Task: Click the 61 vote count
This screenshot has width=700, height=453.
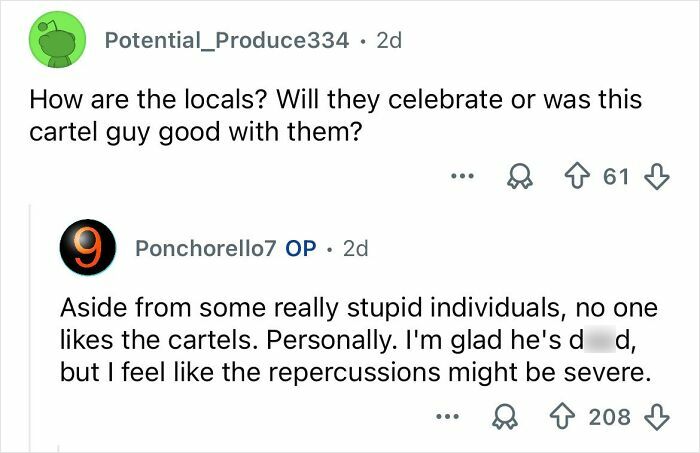Action: (x=617, y=177)
